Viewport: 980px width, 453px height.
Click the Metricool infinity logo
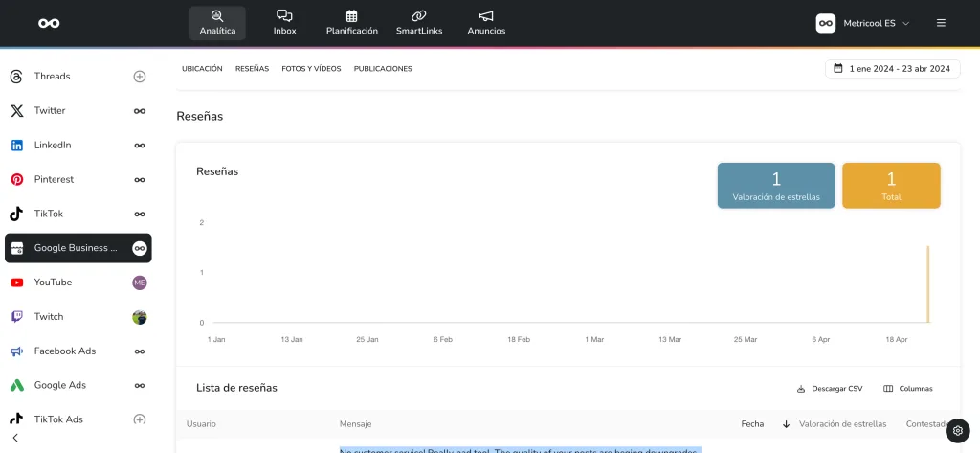pyautogui.click(x=49, y=23)
